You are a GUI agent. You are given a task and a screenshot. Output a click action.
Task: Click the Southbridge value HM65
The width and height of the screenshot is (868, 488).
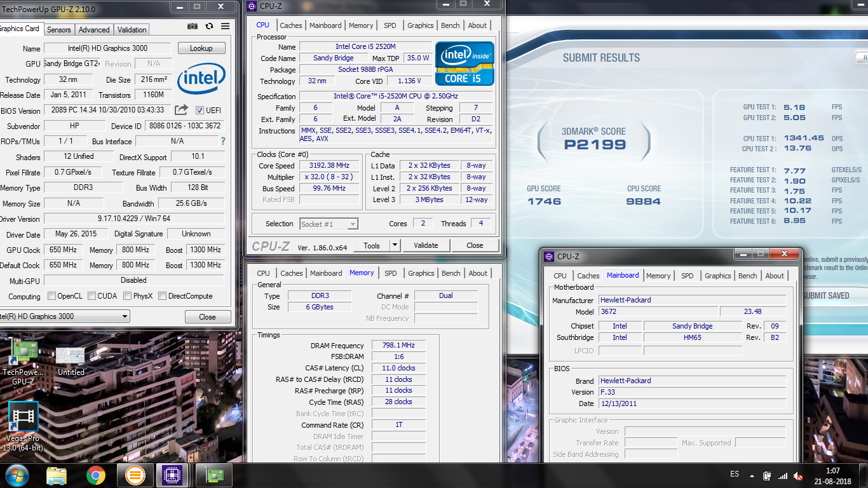[693, 337]
